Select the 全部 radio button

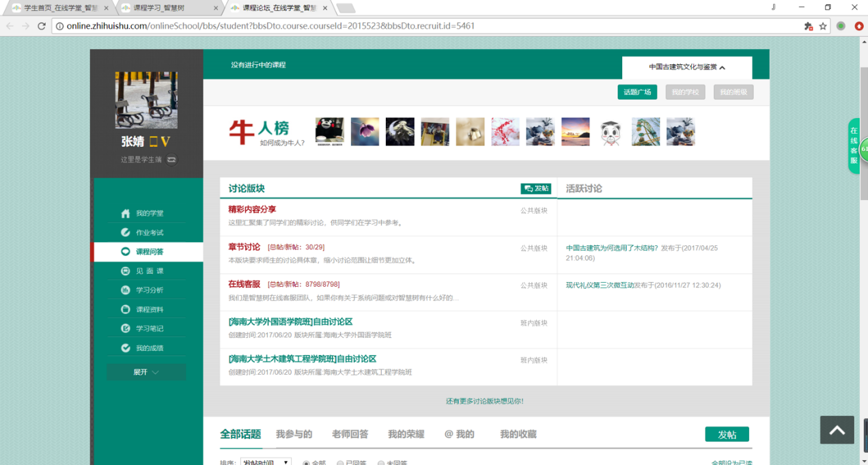click(307, 463)
